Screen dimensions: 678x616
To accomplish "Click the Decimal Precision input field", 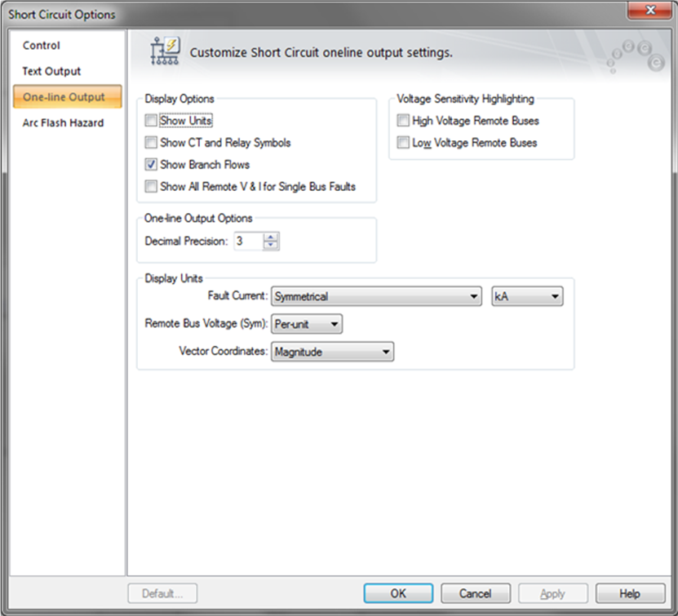I will 248,242.
